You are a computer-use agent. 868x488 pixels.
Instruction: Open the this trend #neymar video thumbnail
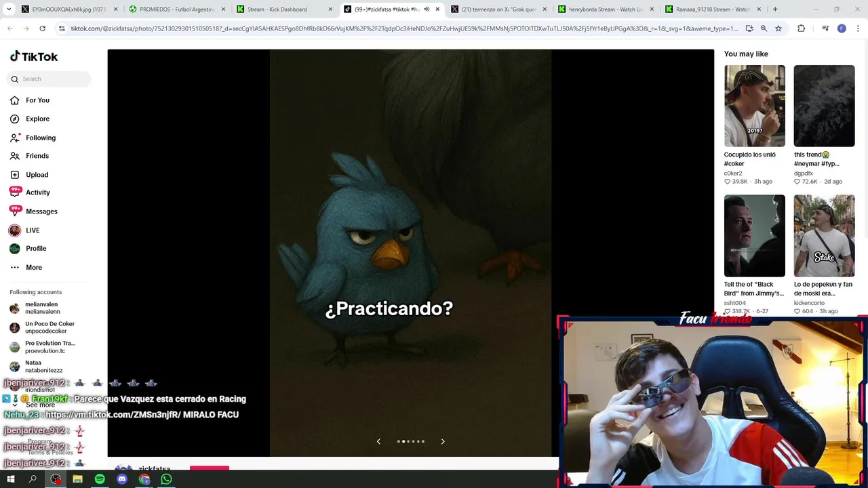[x=824, y=106]
